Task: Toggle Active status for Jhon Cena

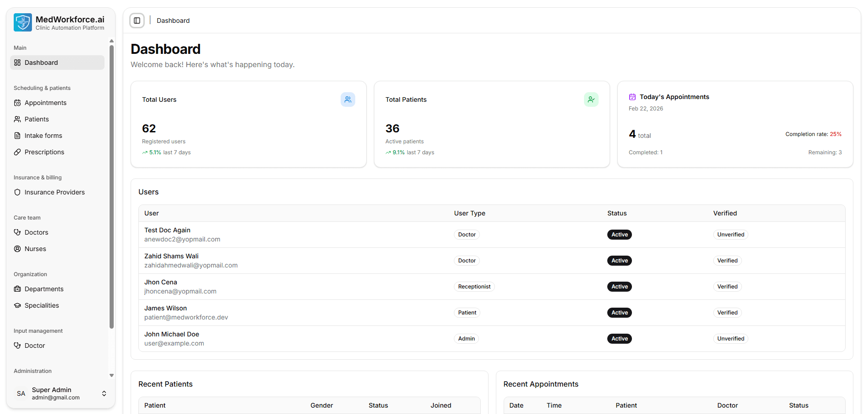Action: [619, 286]
